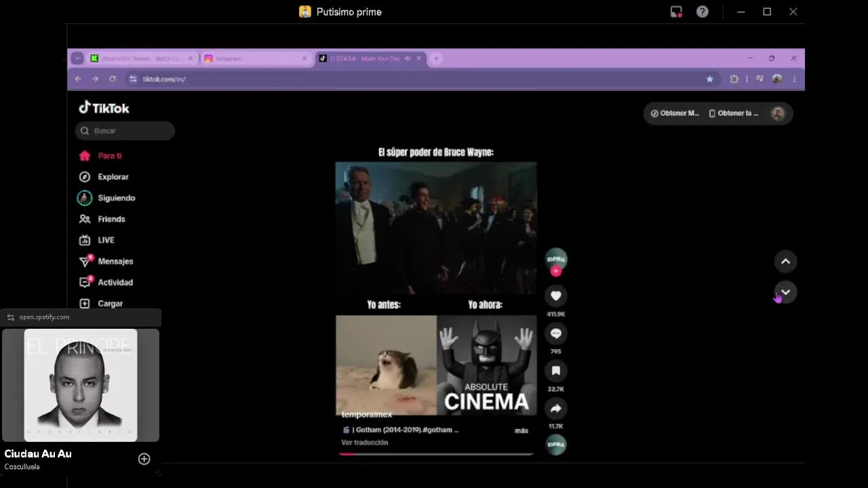Screen dimensions: 868x488
Task: Click the TikTok logo
Action: [x=104, y=108]
